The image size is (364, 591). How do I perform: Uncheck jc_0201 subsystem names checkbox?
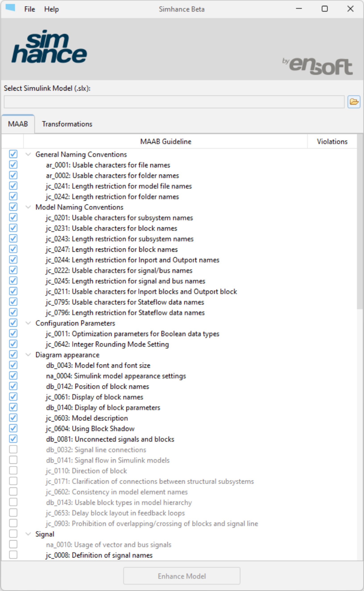click(13, 217)
